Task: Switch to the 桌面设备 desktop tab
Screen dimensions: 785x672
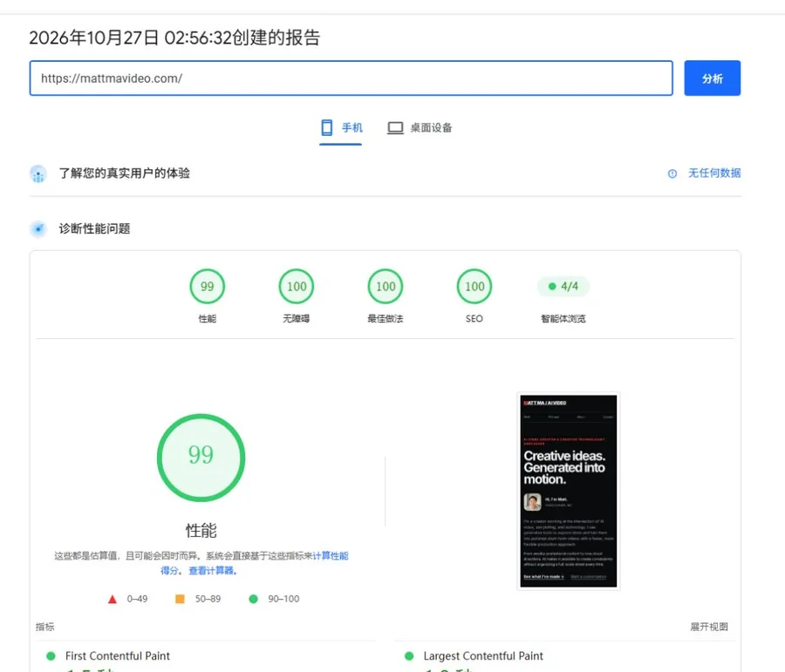Action: (x=420, y=128)
